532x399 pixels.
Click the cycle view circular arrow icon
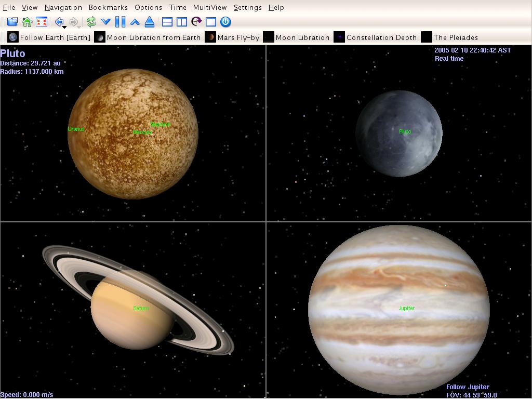tap(196, 22)
